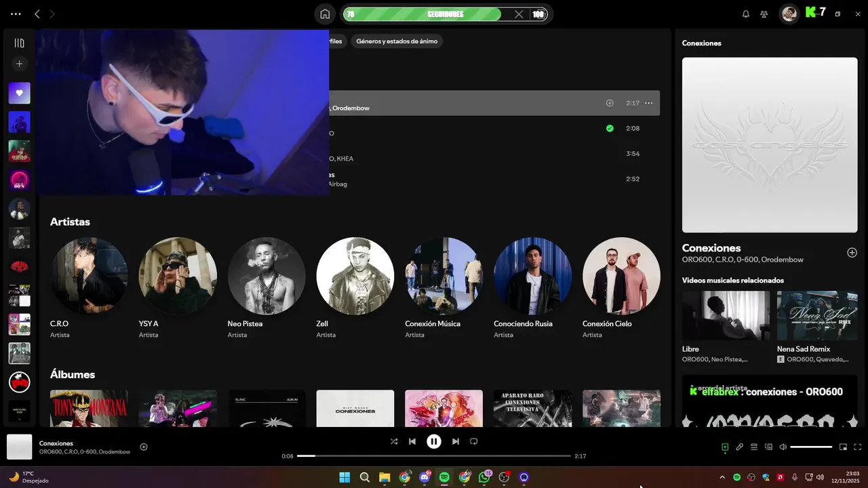Screen dimensions: 868x488
Task: Click the Conexiones title in right panel
Action: pyautogui.click(x=711, y=248)
